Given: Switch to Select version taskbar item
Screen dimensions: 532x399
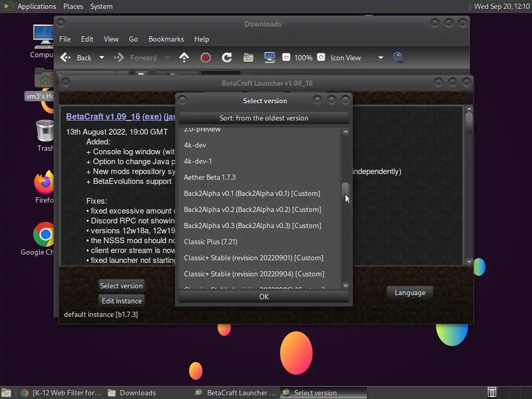Looking at the screenshot, I should (323, 393).
